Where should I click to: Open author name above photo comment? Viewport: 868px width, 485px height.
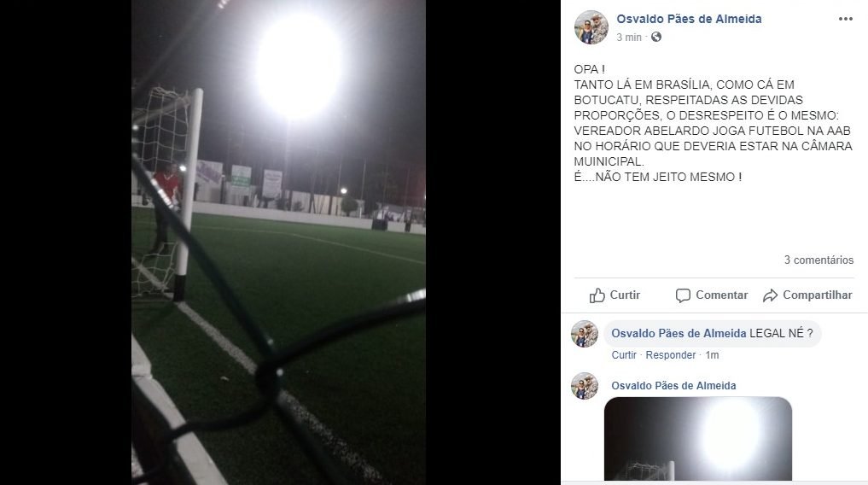click(x=673, y=386)
